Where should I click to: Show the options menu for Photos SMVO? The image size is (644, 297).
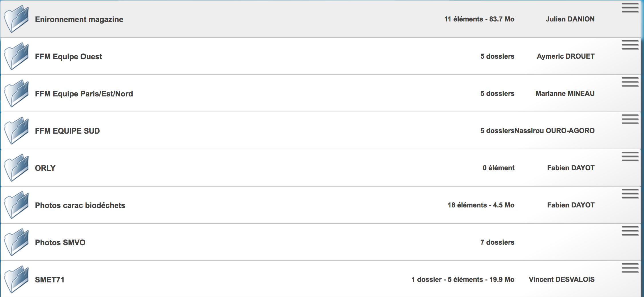click(630, 231)
